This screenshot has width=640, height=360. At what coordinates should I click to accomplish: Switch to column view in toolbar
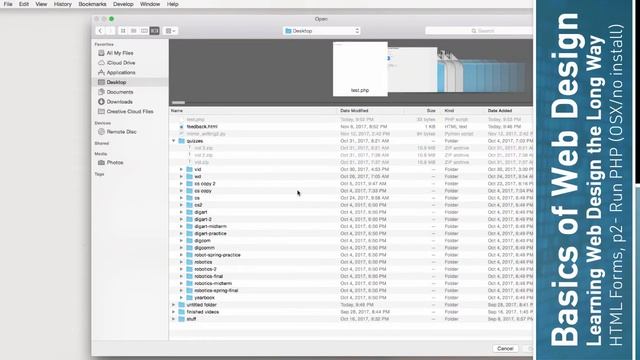pyautogui.click(x=144, y=31)
